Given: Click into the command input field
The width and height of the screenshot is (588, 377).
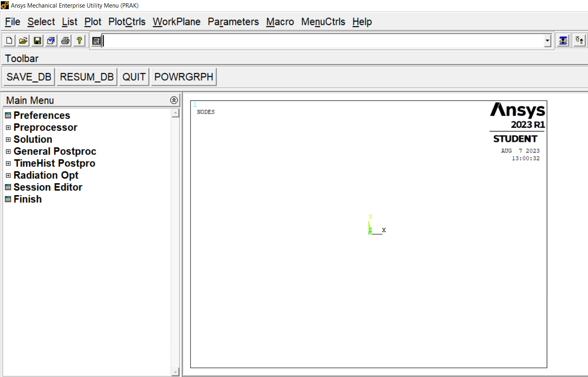Looking at the screenshot, I should pyautogui.click(x=323, y=41).
